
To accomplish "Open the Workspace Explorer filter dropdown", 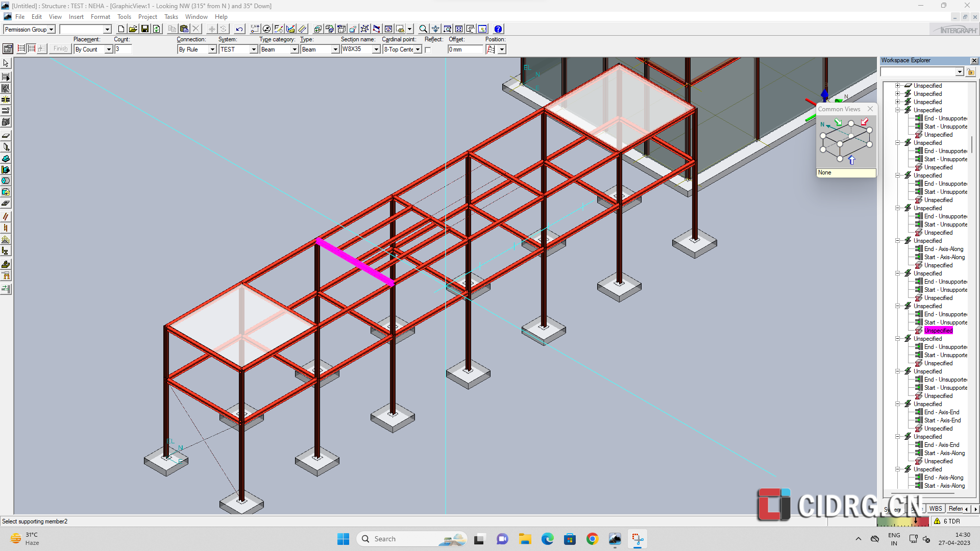I will 960,72.
